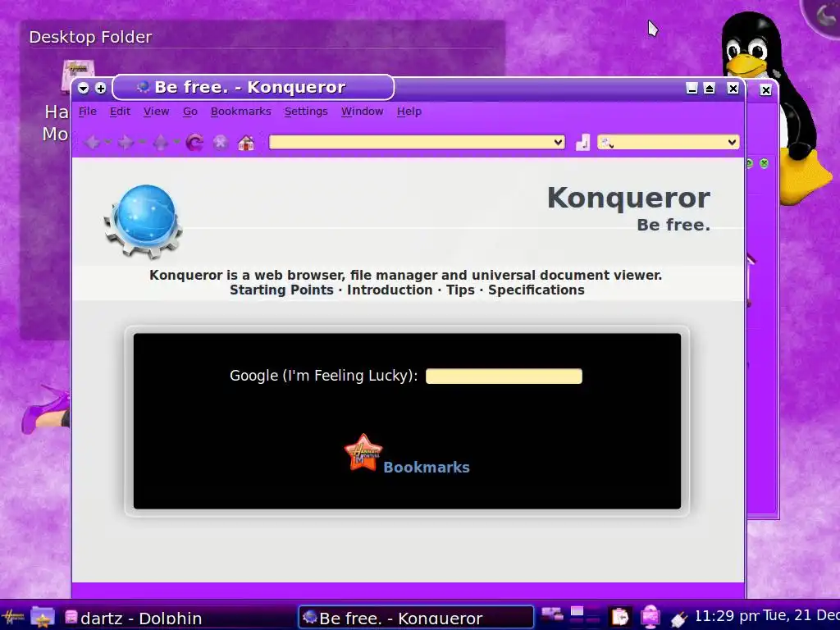This screenshot has width=840, height=630.
Task: Follow the Starting Points link
Action: [282, 290]
